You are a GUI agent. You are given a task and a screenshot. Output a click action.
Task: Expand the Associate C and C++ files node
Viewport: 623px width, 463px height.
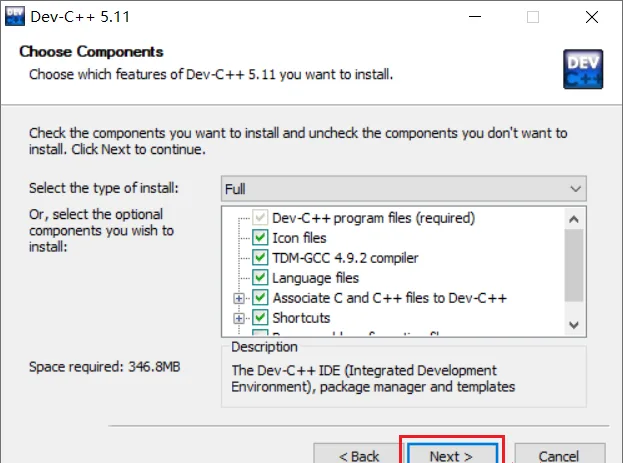click(239, 298)
